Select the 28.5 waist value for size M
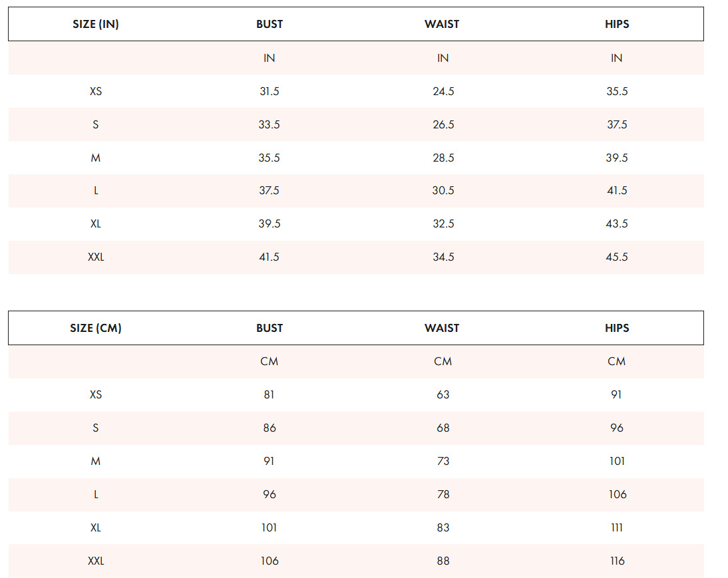 click(x=443, y=158)
